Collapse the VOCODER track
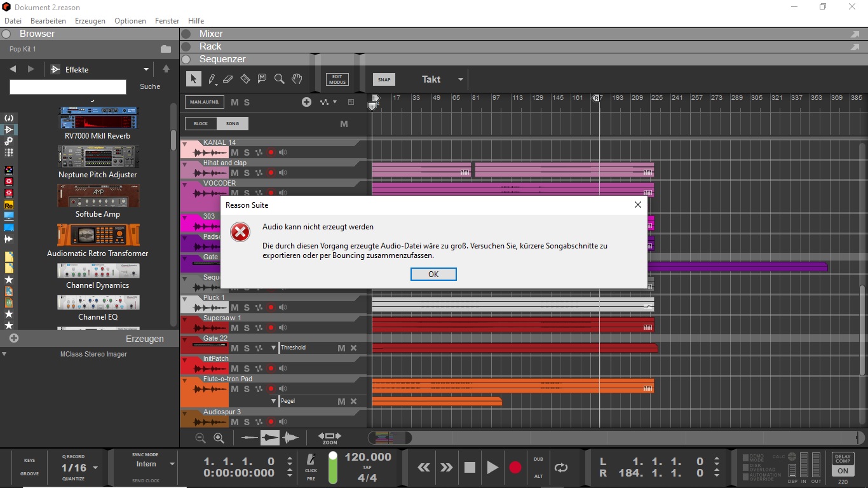 (x=185, y=185)
